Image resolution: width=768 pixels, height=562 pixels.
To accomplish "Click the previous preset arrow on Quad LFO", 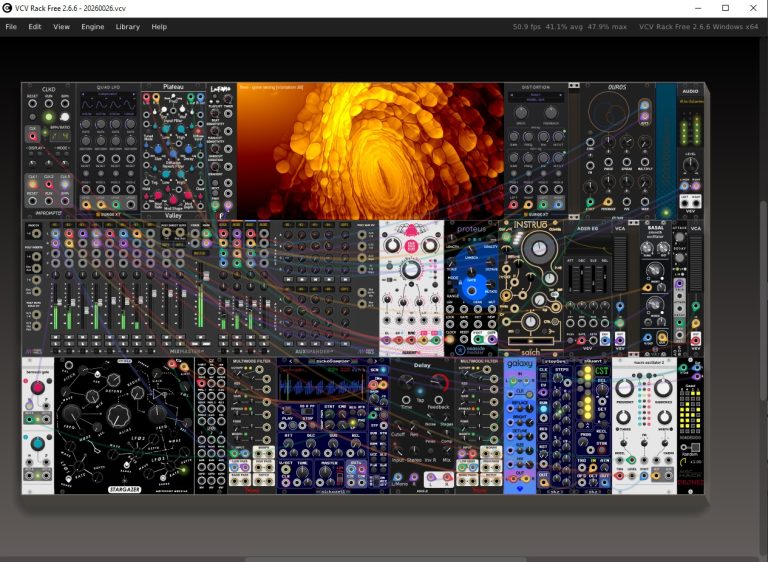I will 84,93.
